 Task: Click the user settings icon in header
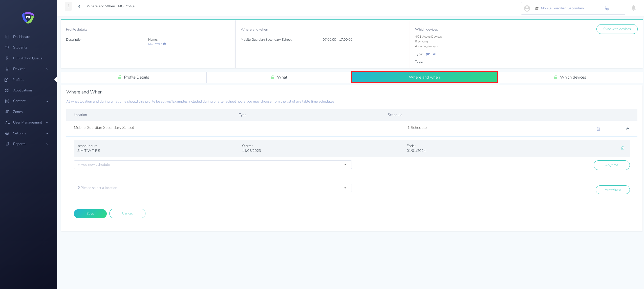pos(607,8)
